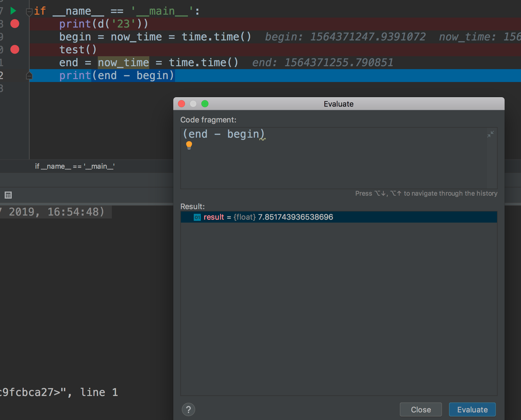Toggle the breakpoint on the test() line
The width and height of the screenshot is (521, 420).
click(x=14, y=49)
